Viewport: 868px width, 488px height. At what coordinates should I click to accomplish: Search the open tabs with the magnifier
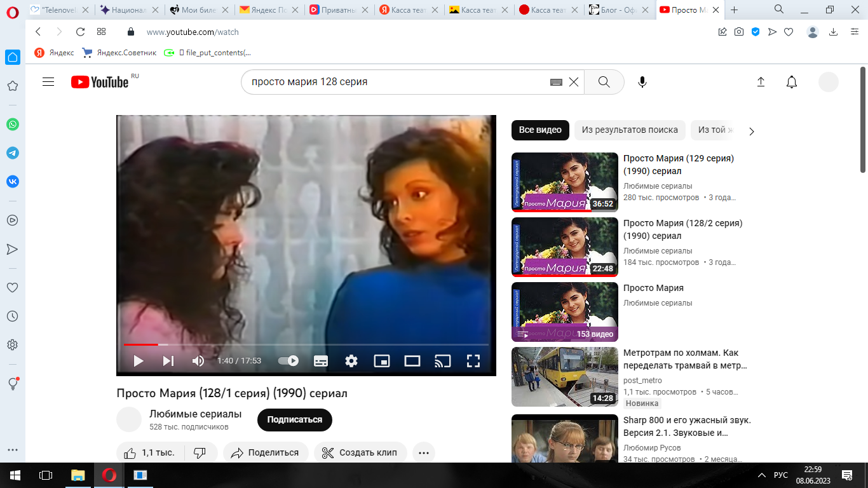click(779, 9)
